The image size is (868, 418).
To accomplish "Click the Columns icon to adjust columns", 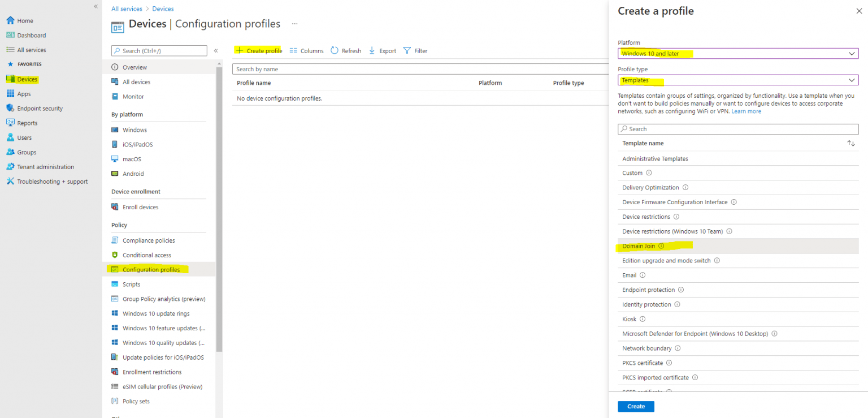I will pos(294,50).
